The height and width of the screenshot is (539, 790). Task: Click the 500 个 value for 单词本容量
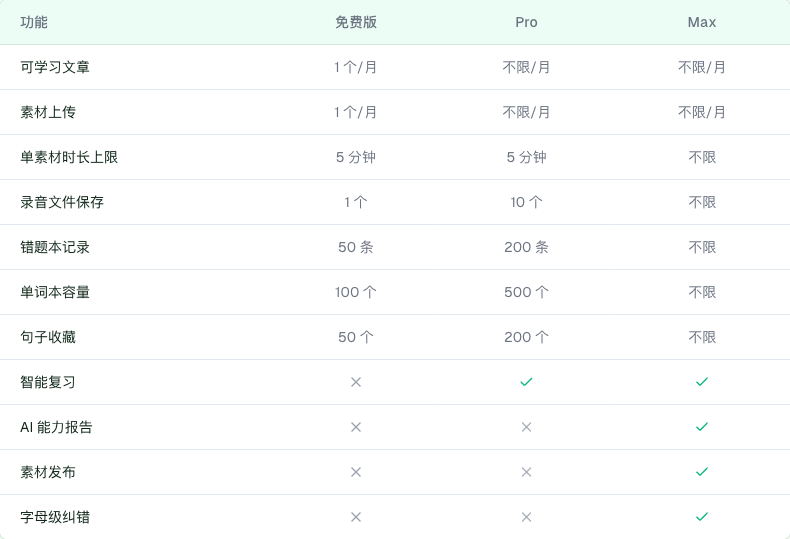[526, 292]
